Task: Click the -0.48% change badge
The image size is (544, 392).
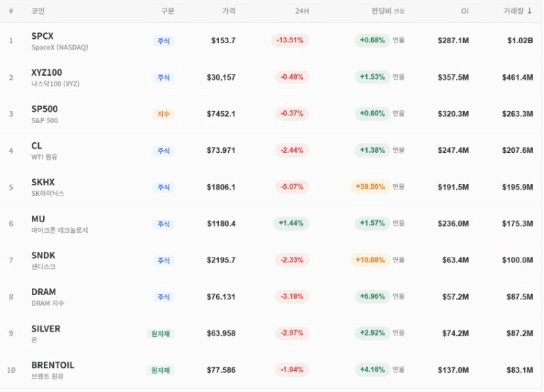Action: click(x=292, y=77)
